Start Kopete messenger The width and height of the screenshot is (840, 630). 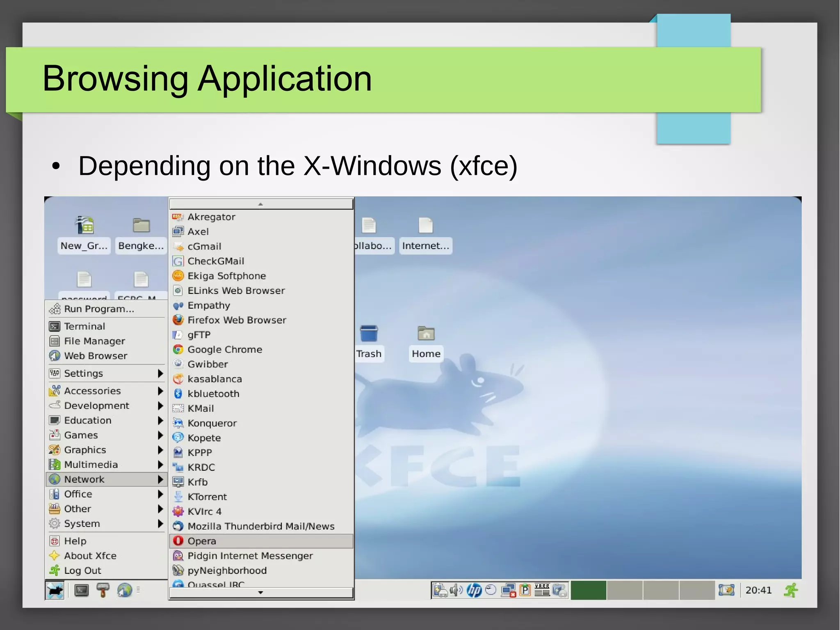pos(261,438)
